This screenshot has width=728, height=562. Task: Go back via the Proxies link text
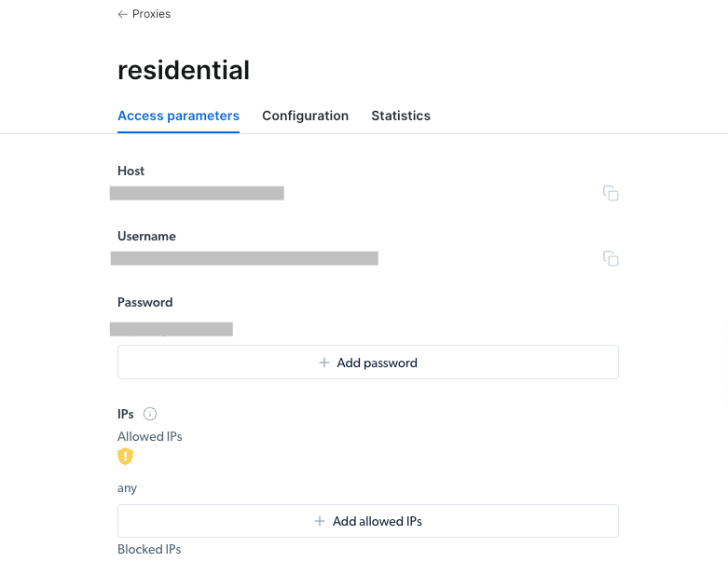point(151,14)
